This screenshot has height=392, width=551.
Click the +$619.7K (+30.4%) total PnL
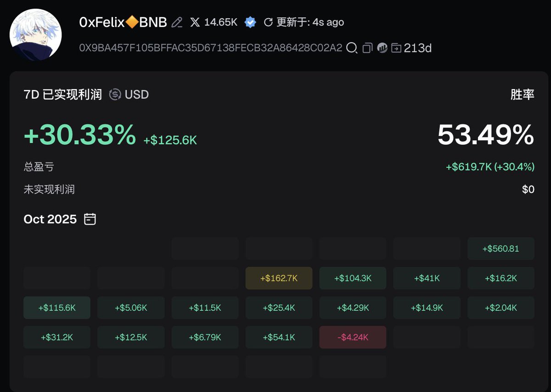(490, 167)
